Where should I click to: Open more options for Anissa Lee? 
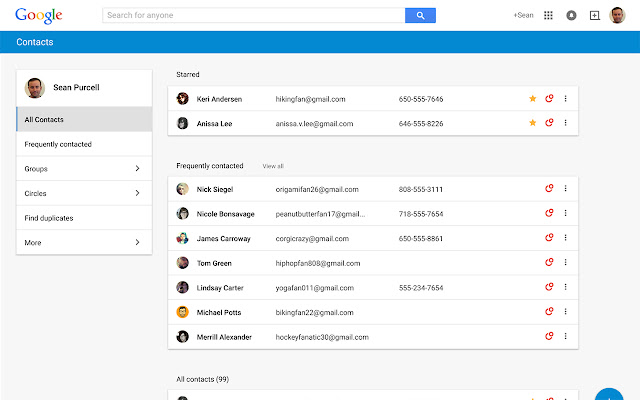[x=565, y=122]
